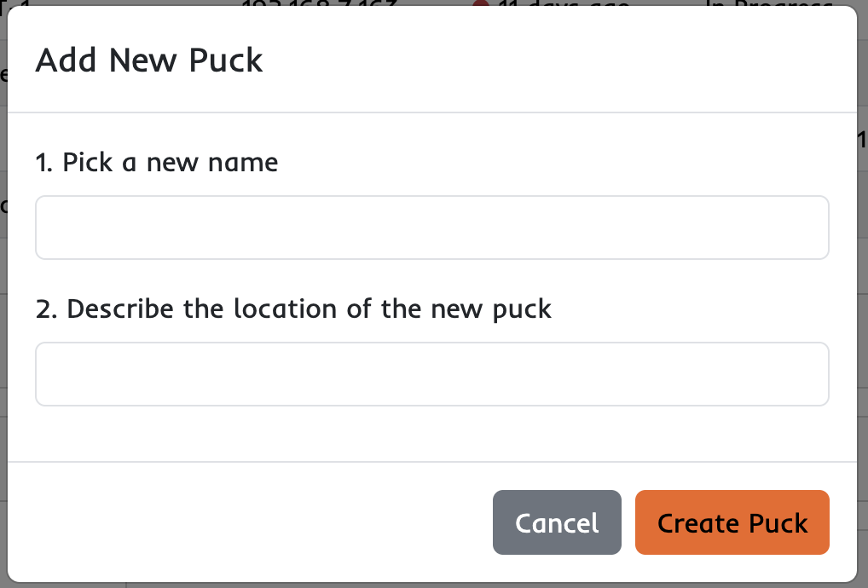The height and width of the screenshot is (588, 868).
Task: Click the dialog footer area near the buttons
Action: (x=256, y=522)
